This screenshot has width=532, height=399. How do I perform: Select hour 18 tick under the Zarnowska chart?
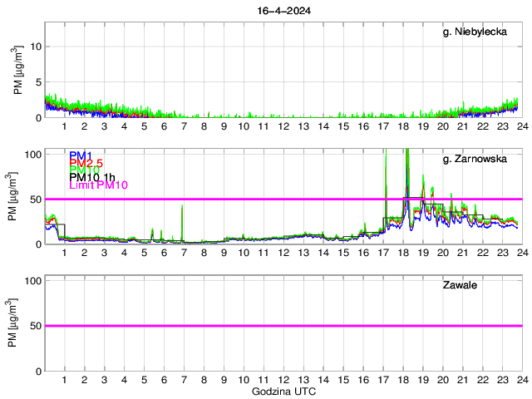[402, 253]
